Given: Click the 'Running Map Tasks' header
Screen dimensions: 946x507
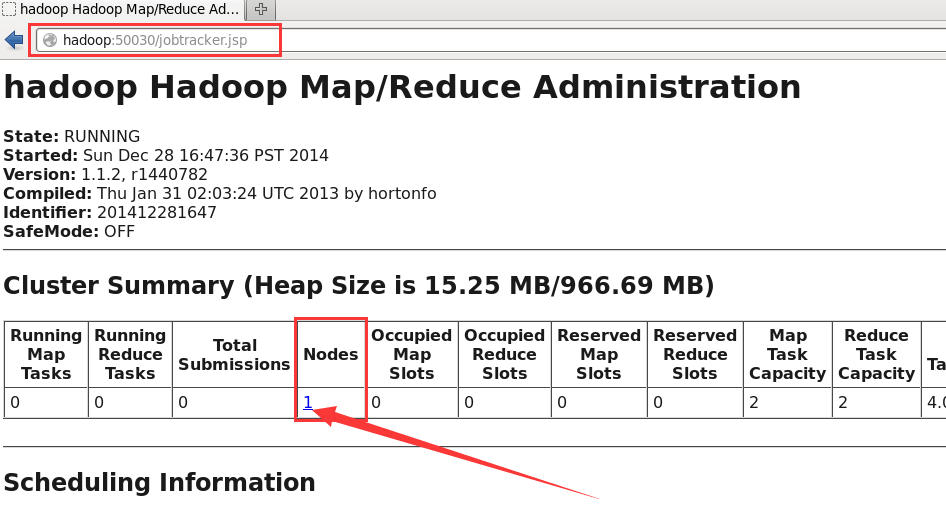Looking at the screenshot, I should coord(46,354).
